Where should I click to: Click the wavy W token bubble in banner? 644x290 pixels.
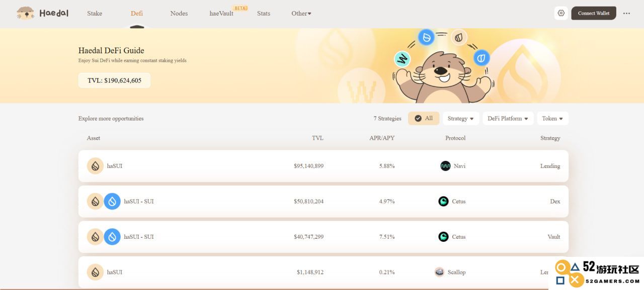pos(402,59)
